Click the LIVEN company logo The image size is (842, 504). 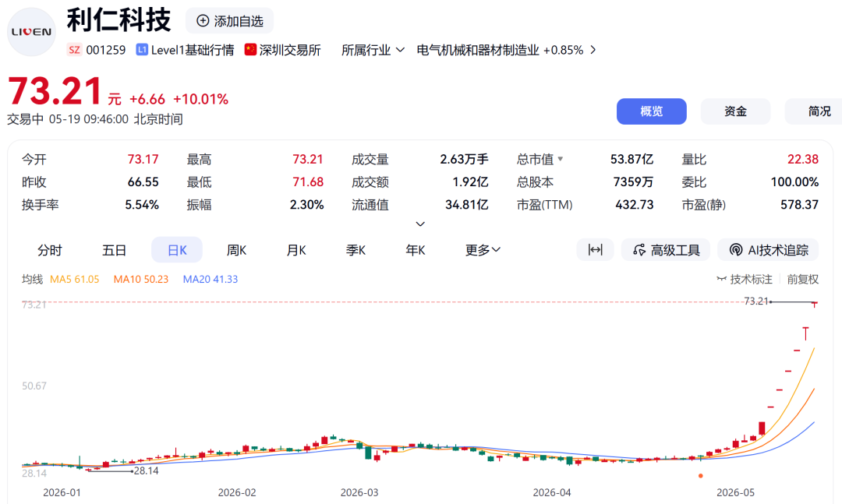coord(32,32)
